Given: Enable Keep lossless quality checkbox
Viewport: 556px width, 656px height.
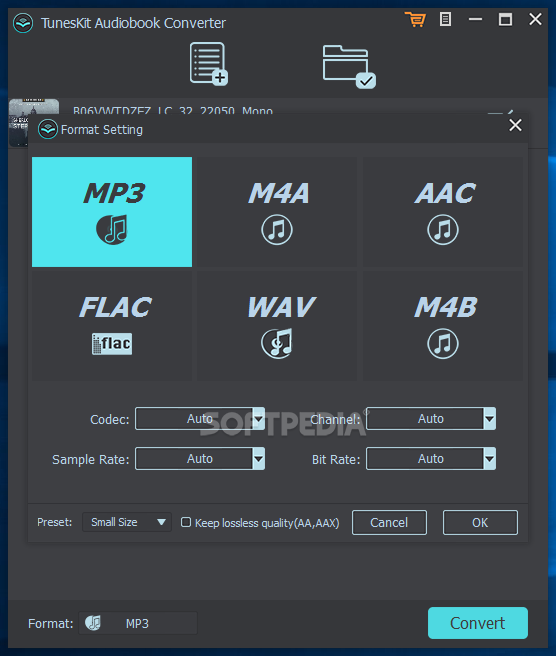Looking at the screenshot, I should pyautogui.click(x=186, y=522).
